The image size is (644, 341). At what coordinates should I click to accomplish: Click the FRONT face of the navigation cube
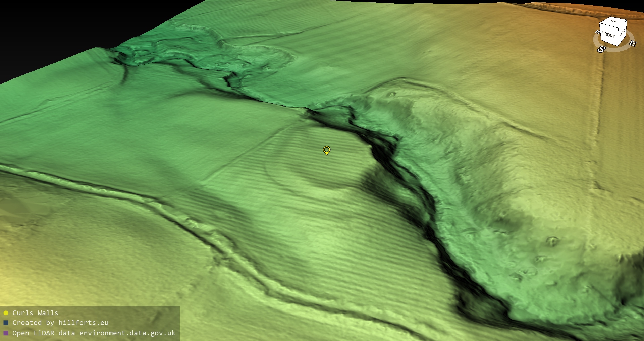pyautogui.click(x=608, y=35)
